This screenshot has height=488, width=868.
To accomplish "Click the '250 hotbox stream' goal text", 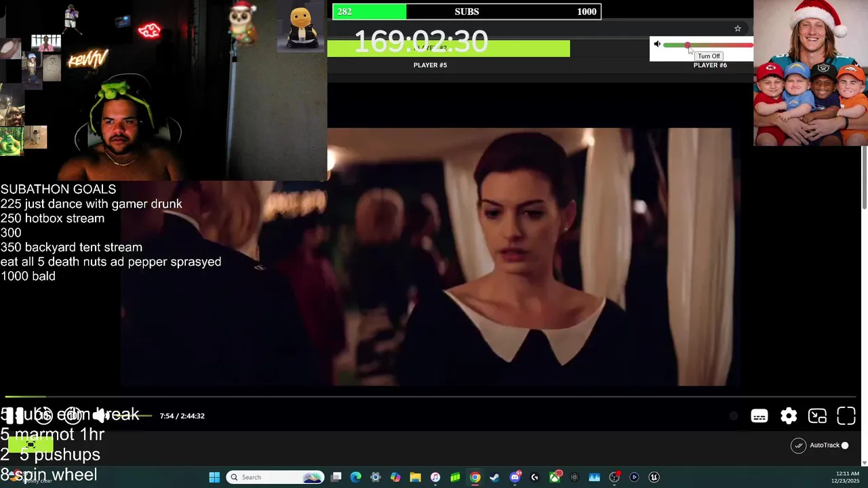I will (x=52, y=218).
